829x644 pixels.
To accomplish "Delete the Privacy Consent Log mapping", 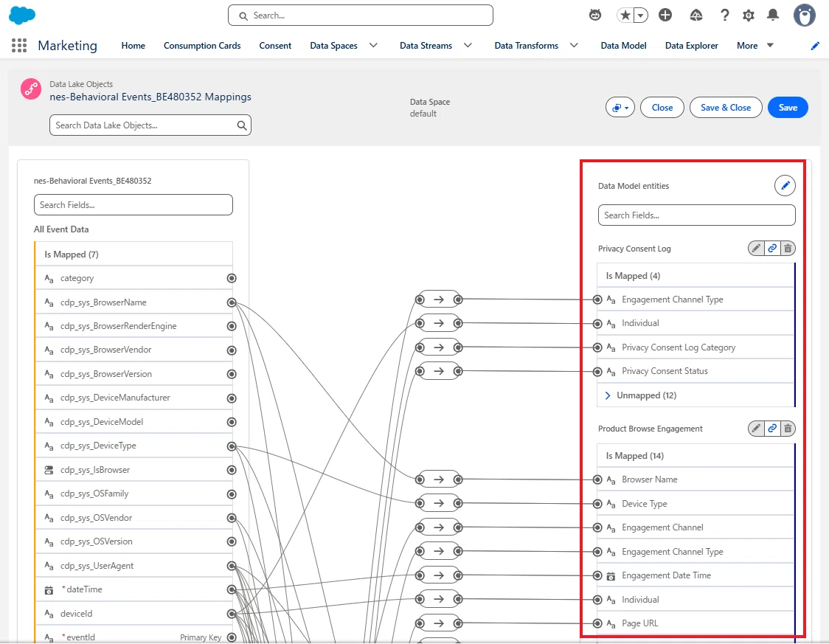I will pyautogui.click(x=788, y=249).
